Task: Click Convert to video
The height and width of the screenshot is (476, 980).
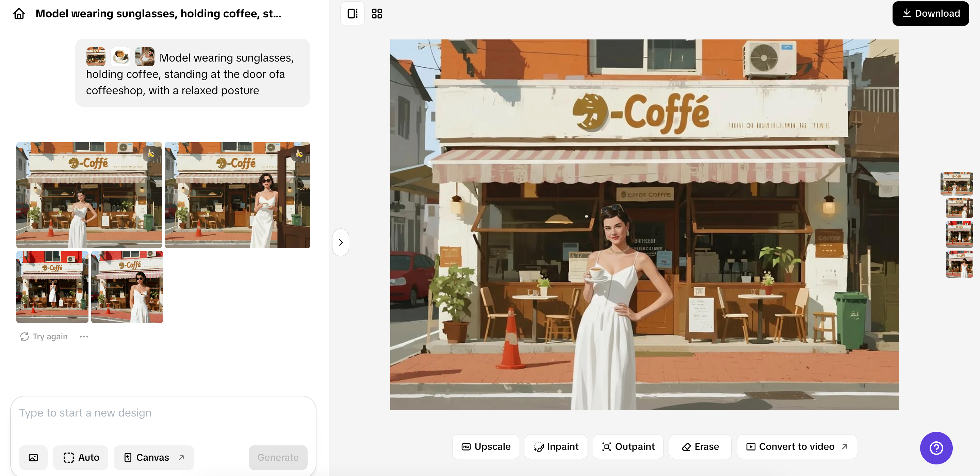Action: click(797, 446)
